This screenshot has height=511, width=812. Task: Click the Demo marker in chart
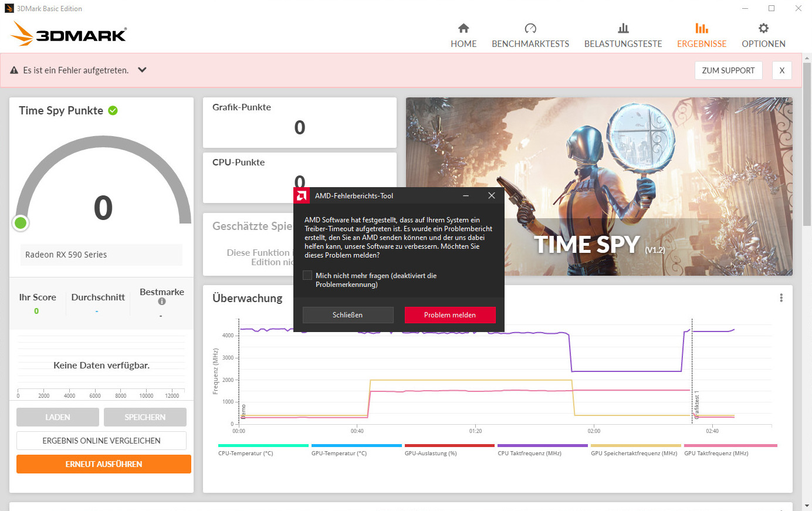[243, 411]
